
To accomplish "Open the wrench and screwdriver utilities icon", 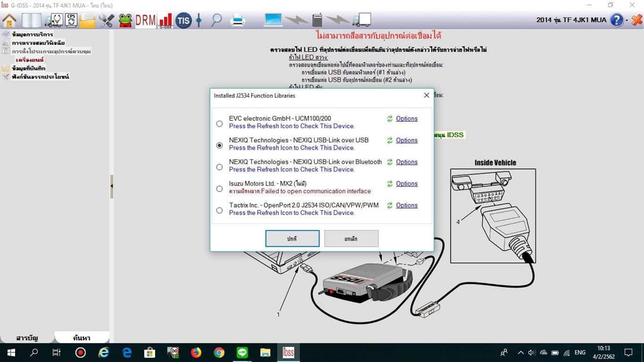I will tap(107, 21).
